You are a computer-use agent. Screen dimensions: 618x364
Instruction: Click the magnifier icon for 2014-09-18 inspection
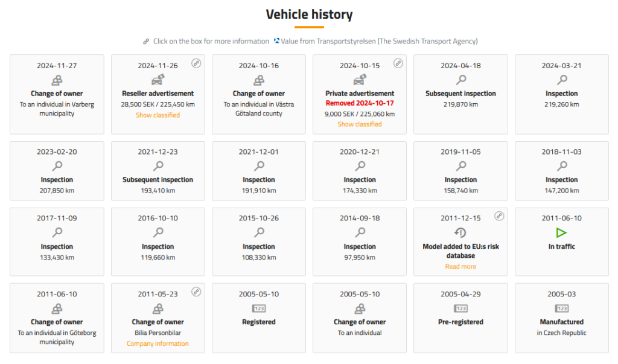coord(360,232)
